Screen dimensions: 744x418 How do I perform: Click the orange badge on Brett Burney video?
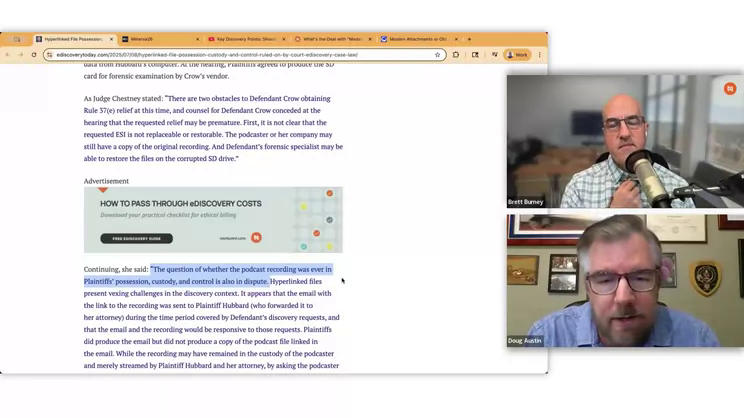[730, 89]
